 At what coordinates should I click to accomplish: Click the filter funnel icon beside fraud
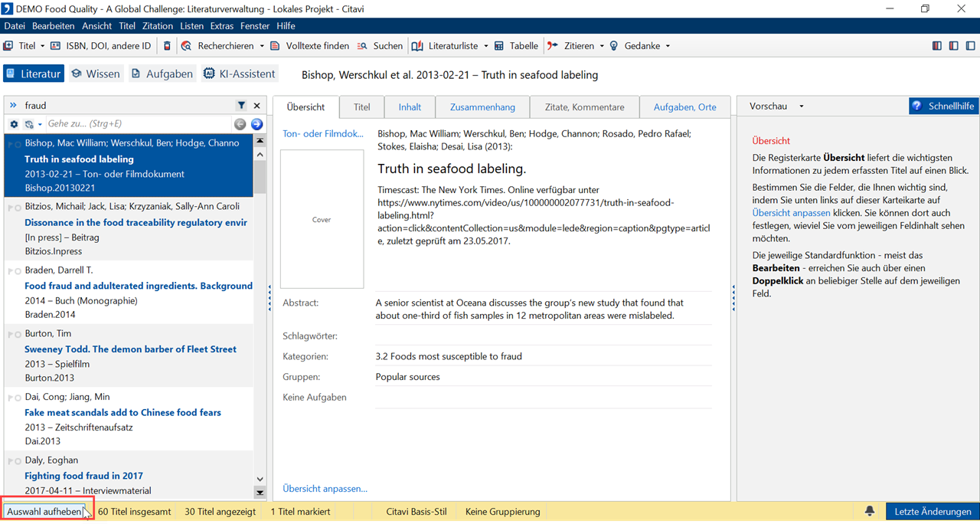coord(241,106)
